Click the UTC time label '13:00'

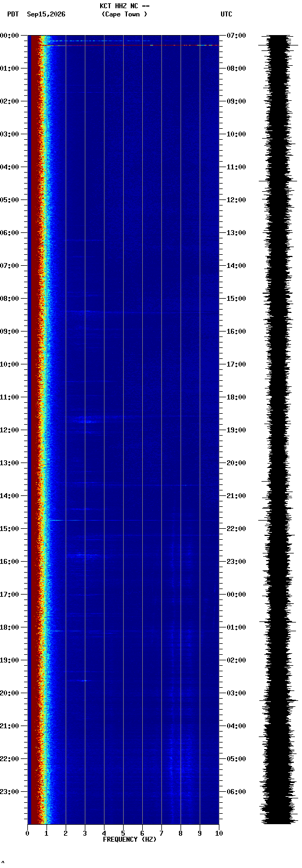coord(236,233)
